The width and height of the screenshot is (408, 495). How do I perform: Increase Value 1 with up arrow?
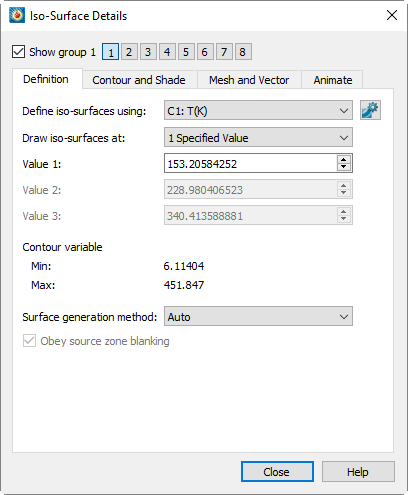[344, 159]
